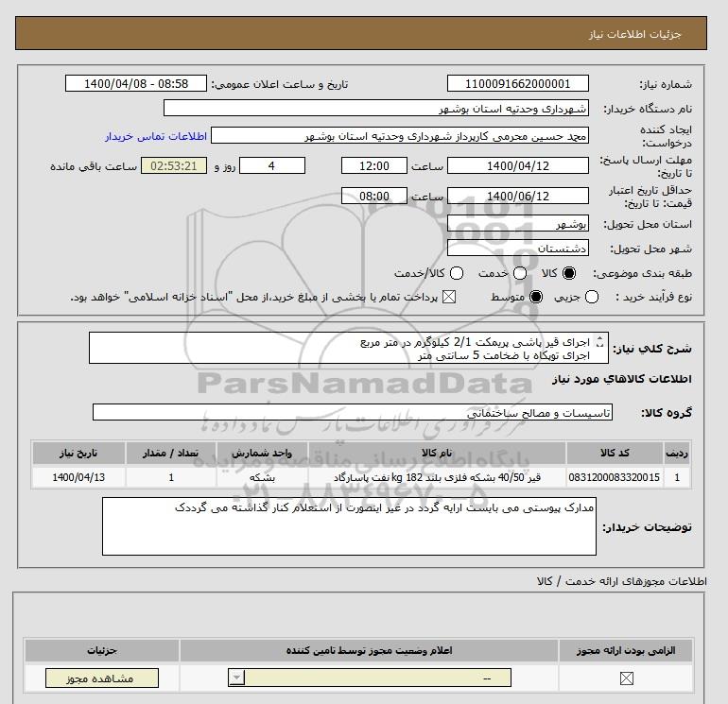728x704 pixels.
Task: Click the تعداد / مقدار column header
Action: tap(171, 453)
